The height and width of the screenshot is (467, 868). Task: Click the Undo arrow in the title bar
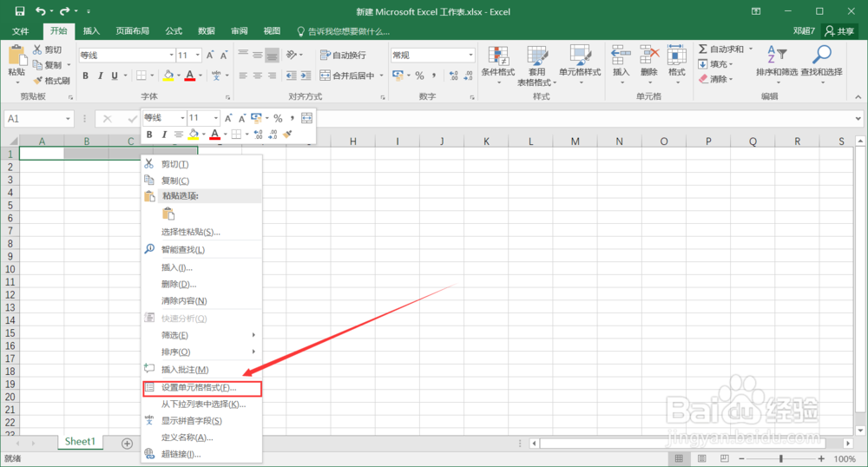click(x=41, y=11)
